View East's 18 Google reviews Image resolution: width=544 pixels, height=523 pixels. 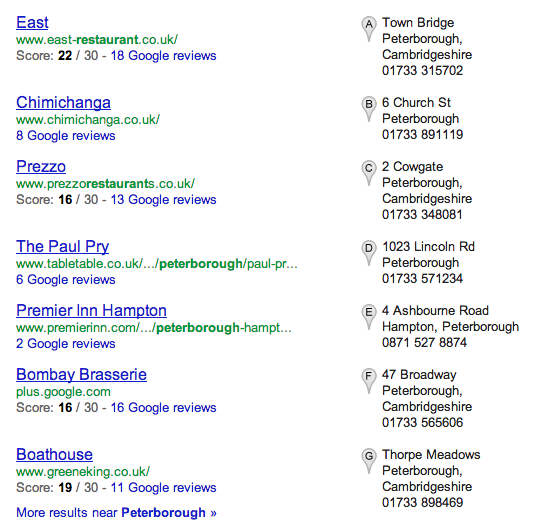pos(163,56)
